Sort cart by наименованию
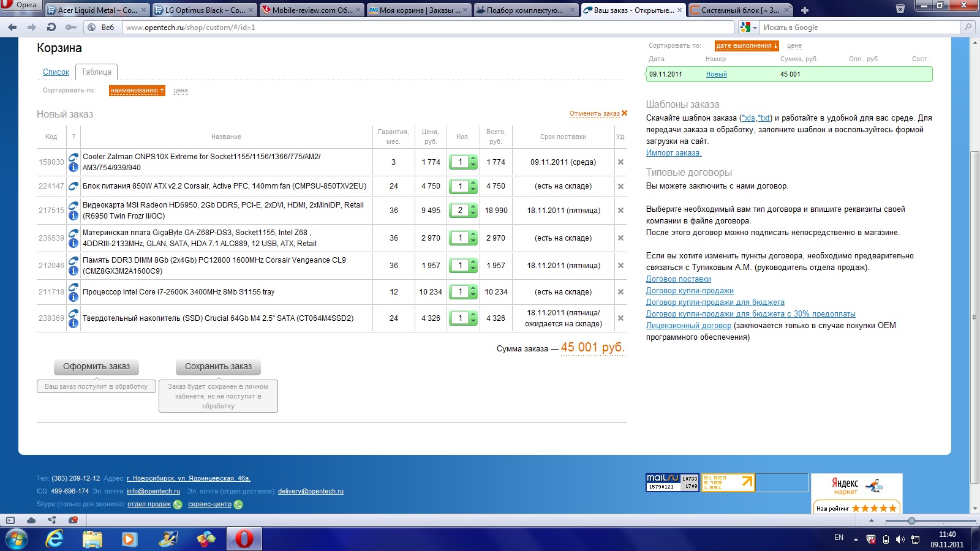980x551 pixels. tap(137, 91)
